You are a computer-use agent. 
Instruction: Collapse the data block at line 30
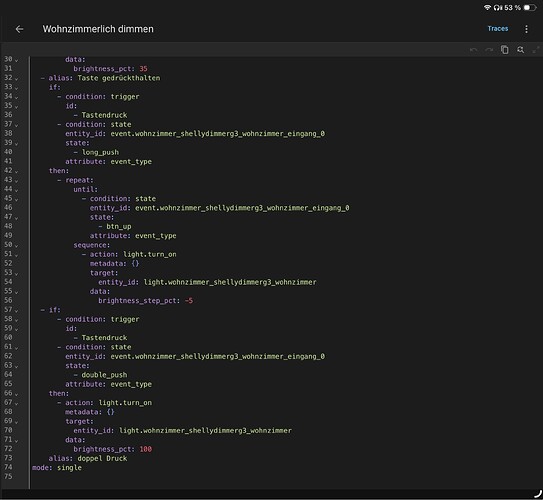[16, 60]
